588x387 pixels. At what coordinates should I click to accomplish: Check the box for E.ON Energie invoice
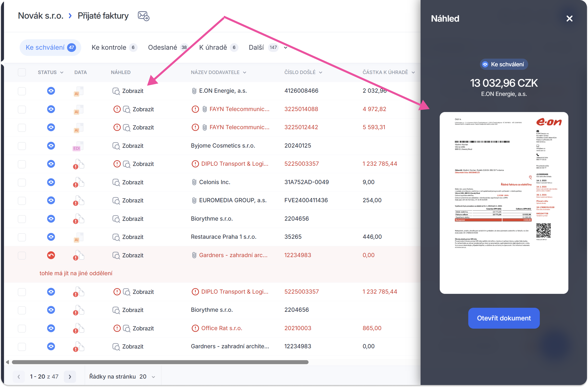pos(22,91)
